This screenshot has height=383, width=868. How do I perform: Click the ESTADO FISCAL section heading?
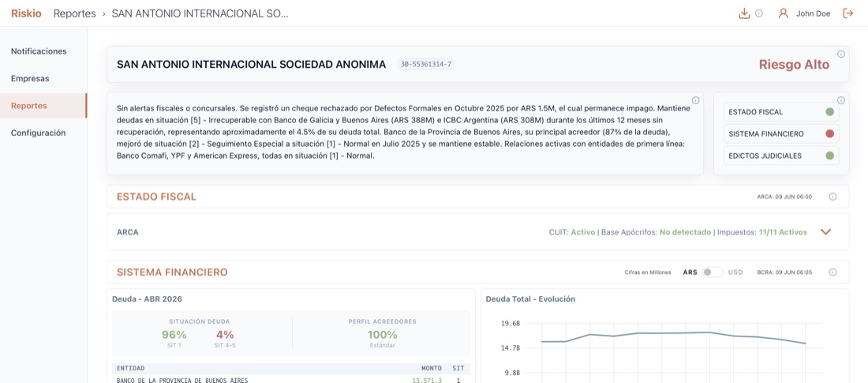tap(156, 197)
